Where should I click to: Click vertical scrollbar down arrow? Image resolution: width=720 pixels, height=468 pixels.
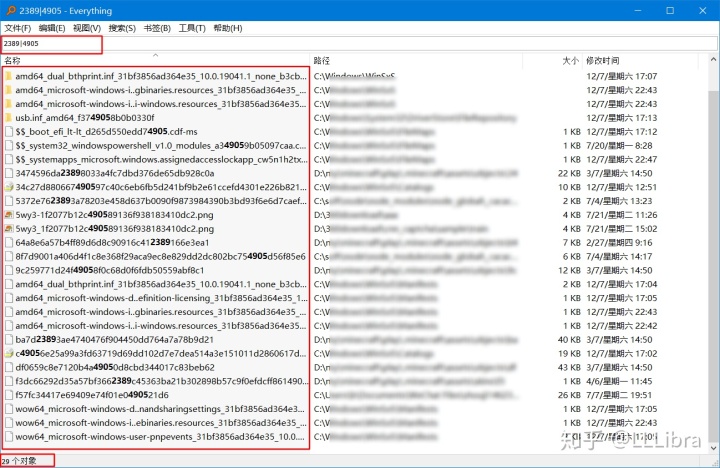point(713,447)
